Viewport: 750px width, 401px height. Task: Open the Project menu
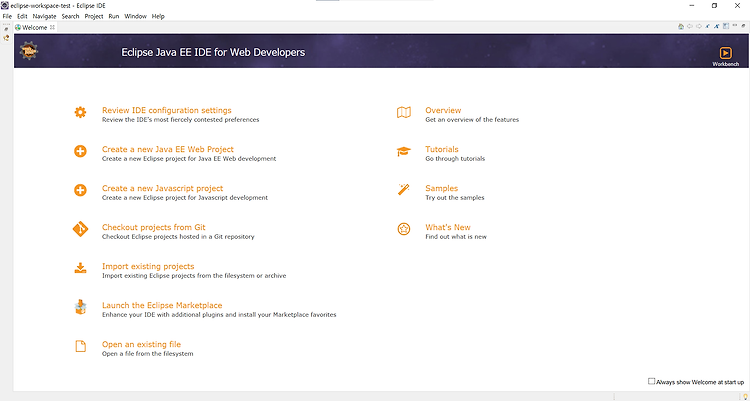click(x=94, y=16)
